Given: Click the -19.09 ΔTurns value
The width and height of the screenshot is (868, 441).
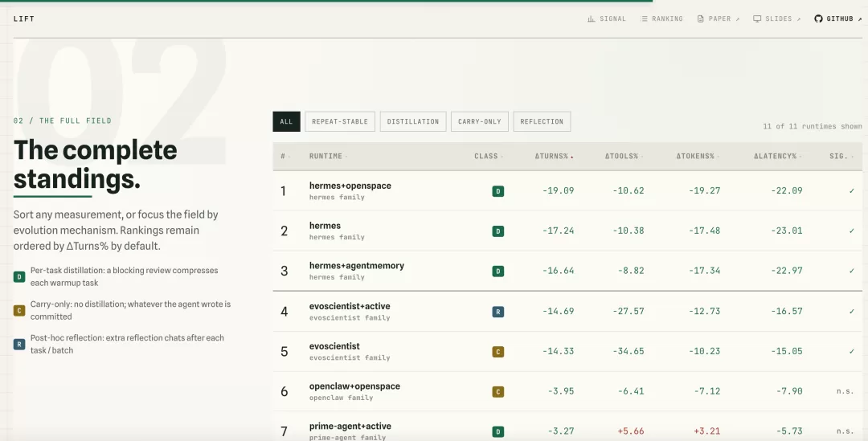Looking at the screenshot, I should click(558, 191).
